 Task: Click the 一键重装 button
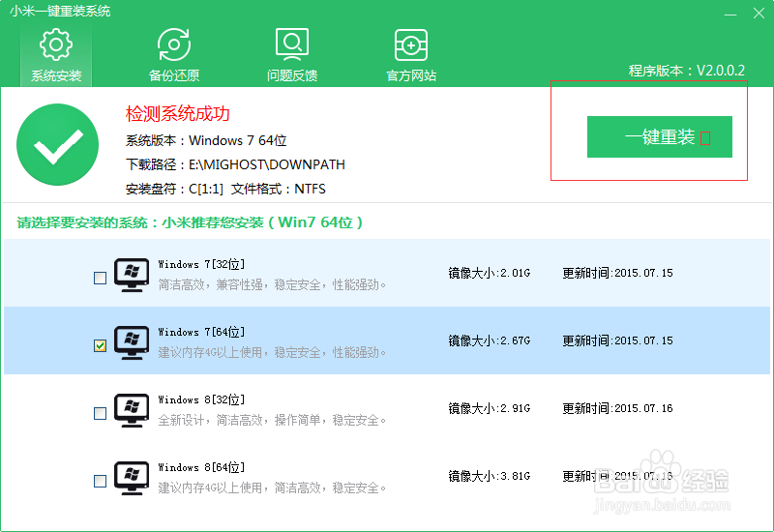(660, 136)
